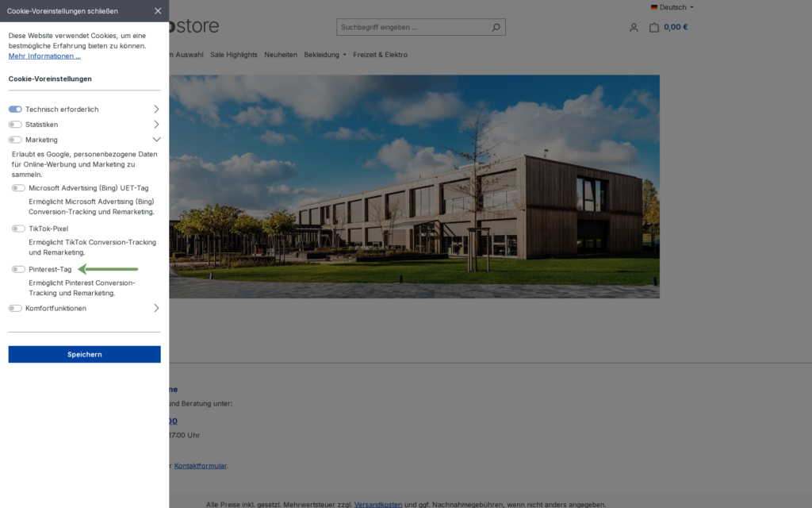
Task: Expand Statistiken details chevron
Action: point(156,125)
